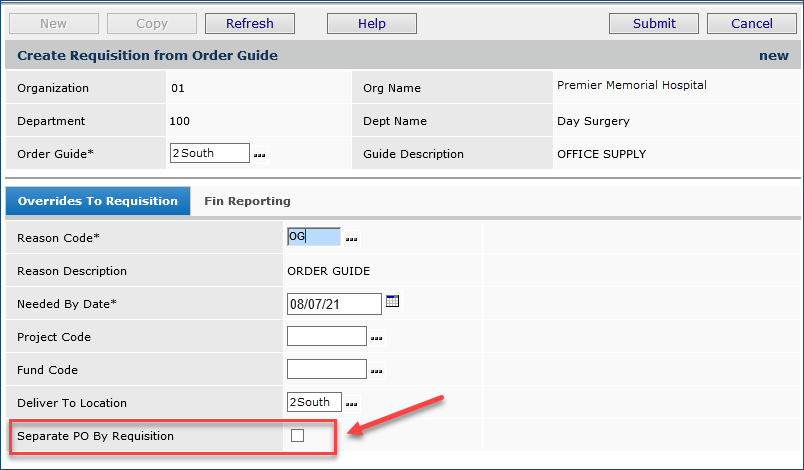This screenshot has width=804, height=470.
Task: Select the Deliver To Location field
Action: coord(314,402)
